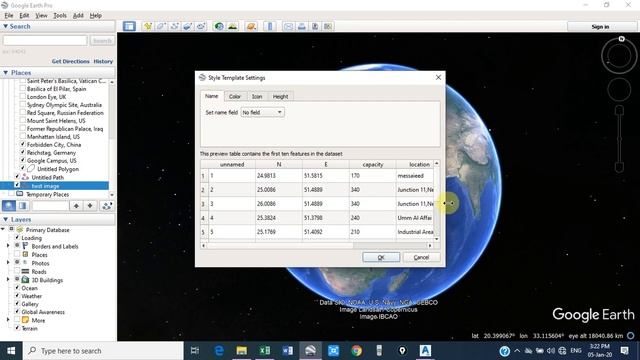640x360 pixels.
Task: Click the Show Historical Imagery toolbar icon
Action: [x=219, y=26]
